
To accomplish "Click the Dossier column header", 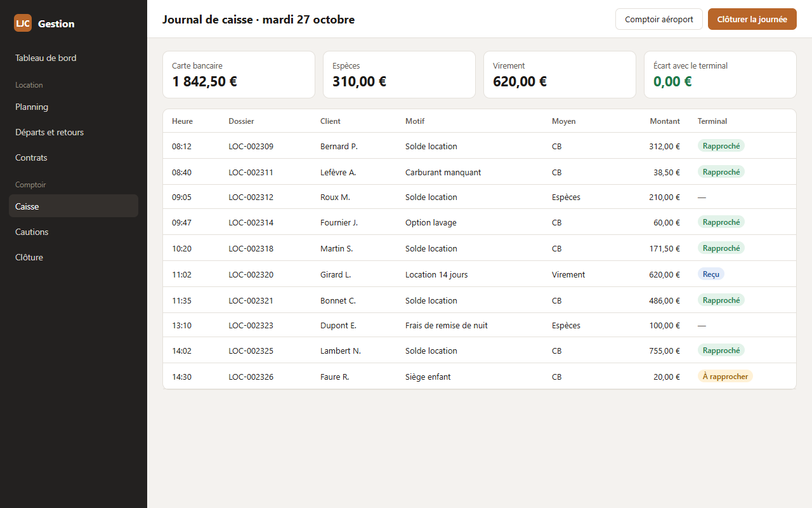I will (241, 121).
